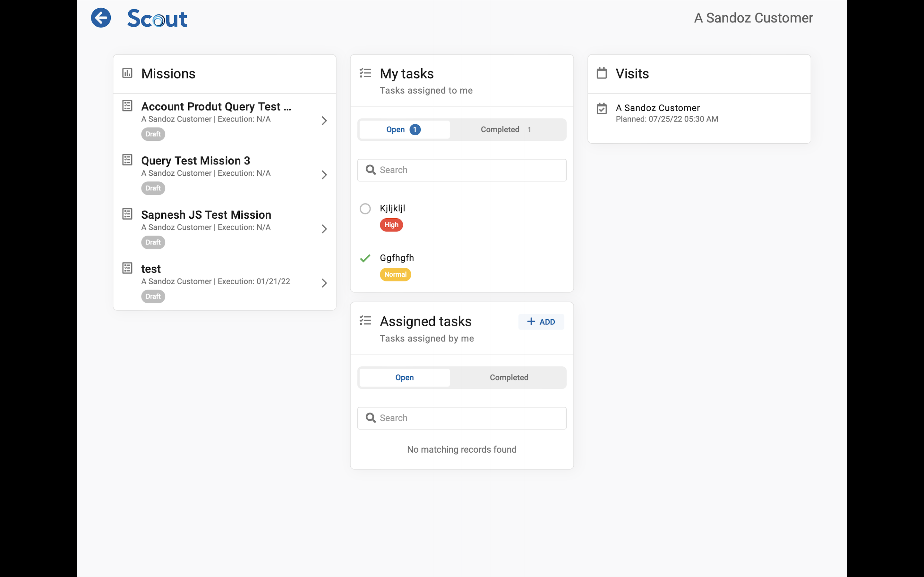Click the Missions panel chart icon
This screenshot has height=577, width=924.
127,73
